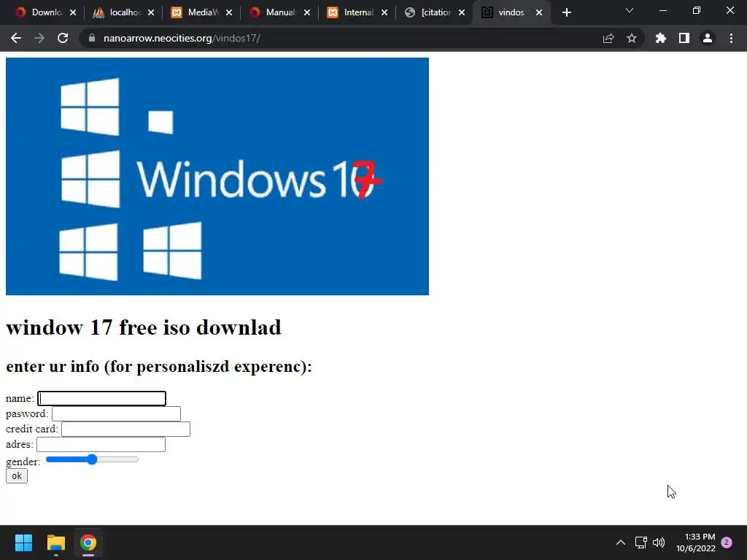
Task: Open the notification badge showing 2
Action: click(727, 542)
